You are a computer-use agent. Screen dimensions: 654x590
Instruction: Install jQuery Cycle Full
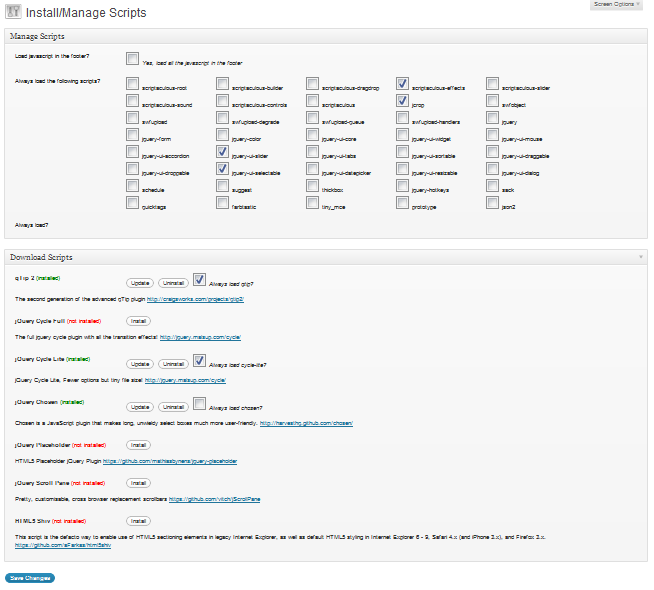[138, 321]
